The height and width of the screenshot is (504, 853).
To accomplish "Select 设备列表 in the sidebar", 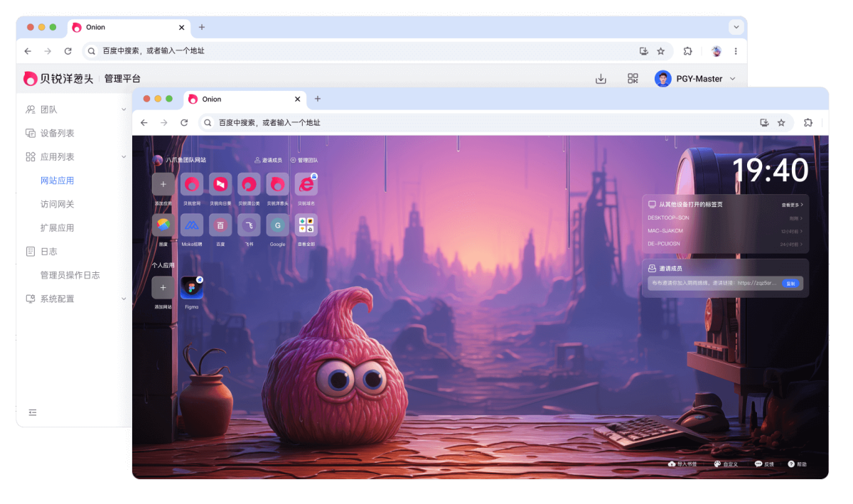I will (x=58, y=133).
